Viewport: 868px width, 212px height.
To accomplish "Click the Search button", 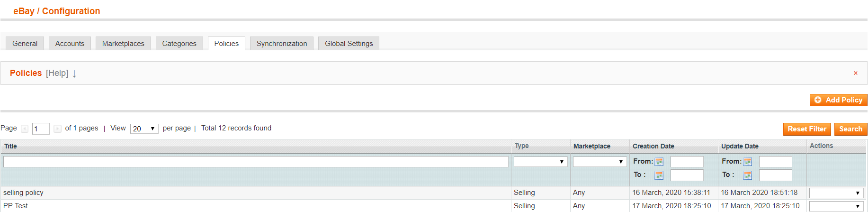I will click(850, 129).
